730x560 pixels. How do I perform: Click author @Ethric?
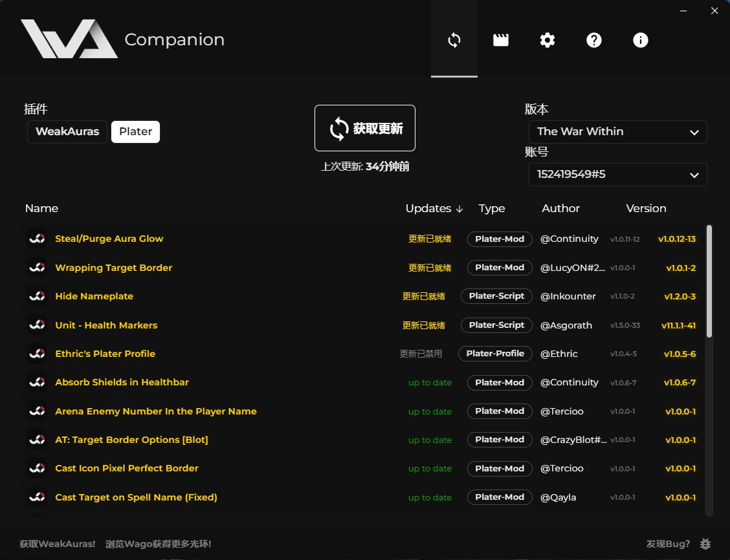tap(559, 354)
